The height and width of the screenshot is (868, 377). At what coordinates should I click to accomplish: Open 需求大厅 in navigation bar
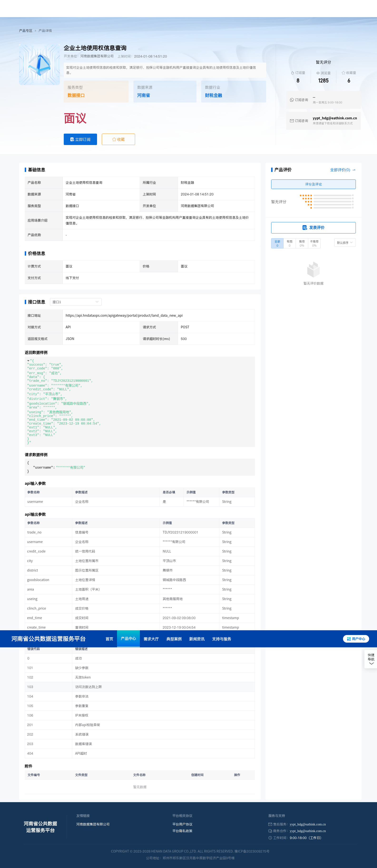point(151,639)
